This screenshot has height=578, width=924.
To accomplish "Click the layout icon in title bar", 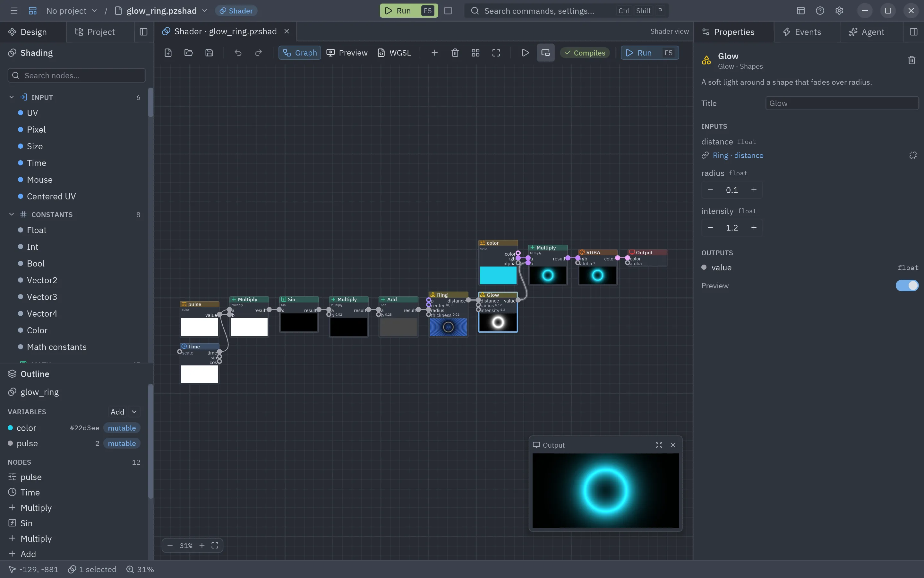I will point(801,11).
